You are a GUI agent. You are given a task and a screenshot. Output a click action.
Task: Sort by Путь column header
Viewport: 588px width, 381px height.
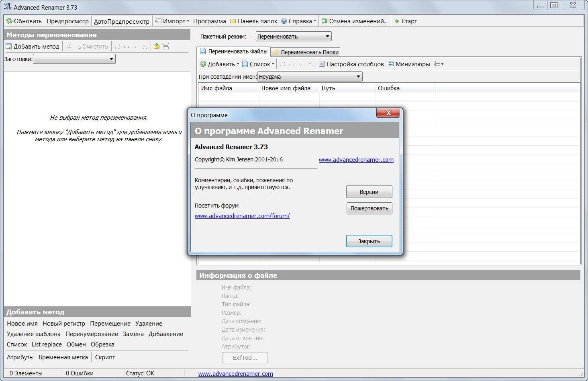[x=347, y=88]
